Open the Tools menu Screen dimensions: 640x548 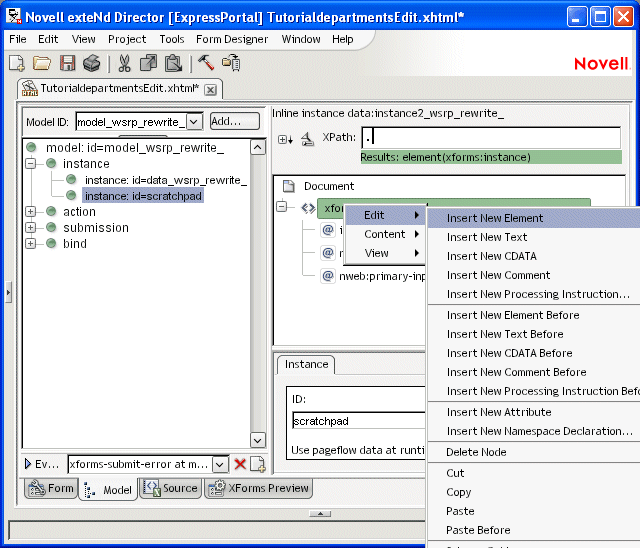pyautogui.click(x=172, y=39)
